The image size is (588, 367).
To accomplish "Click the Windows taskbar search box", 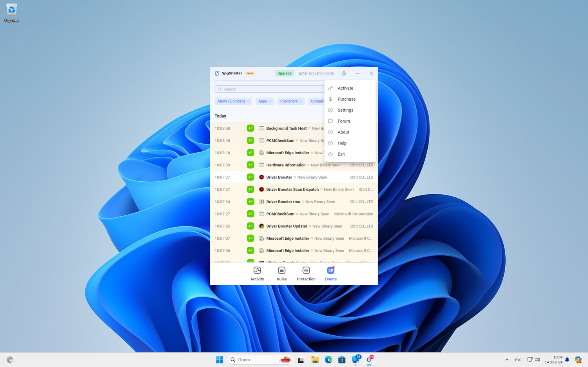I will point(261,360).
